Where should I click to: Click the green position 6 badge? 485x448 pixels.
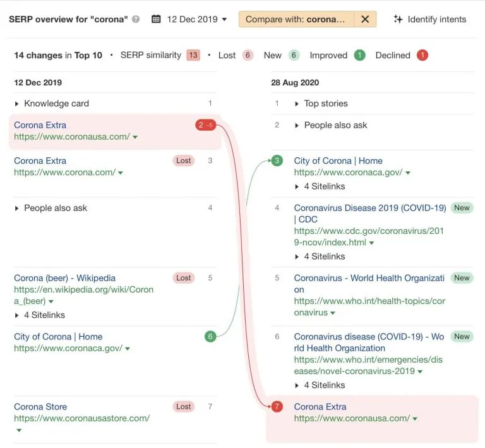pos(210,337)
